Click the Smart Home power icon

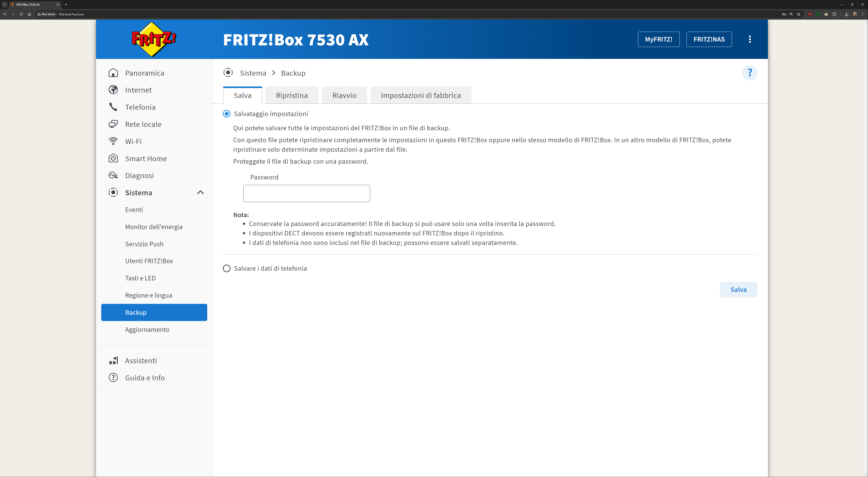click(x=113, y=158)
